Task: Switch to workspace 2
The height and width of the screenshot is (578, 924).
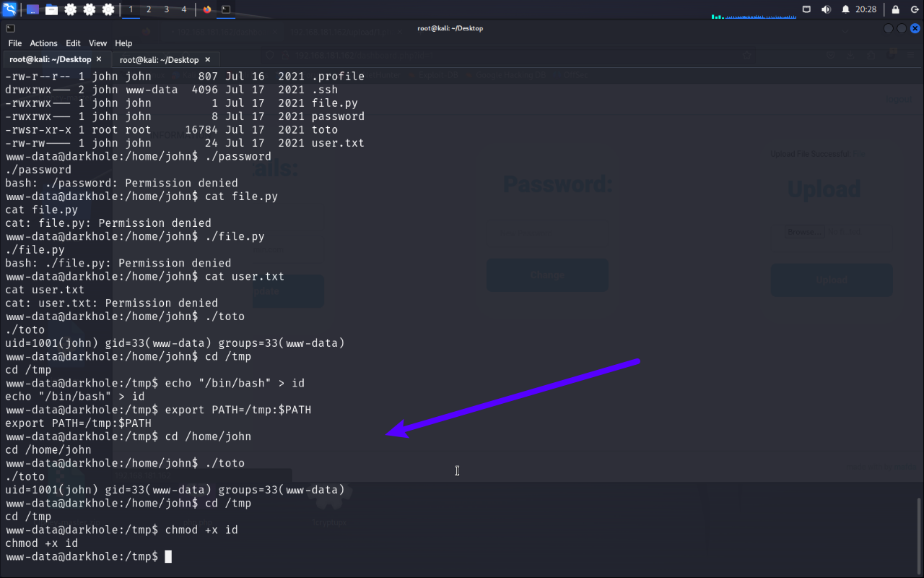Action: [x=149, y=9]
